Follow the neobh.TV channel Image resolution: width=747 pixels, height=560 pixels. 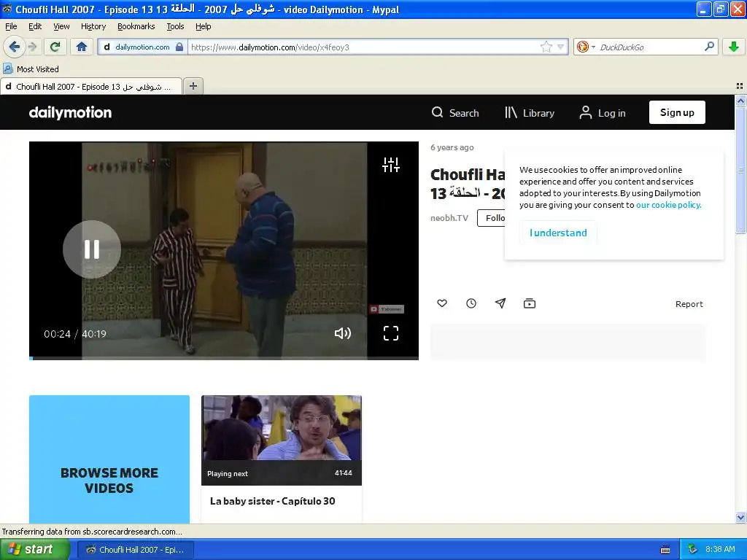491,218
